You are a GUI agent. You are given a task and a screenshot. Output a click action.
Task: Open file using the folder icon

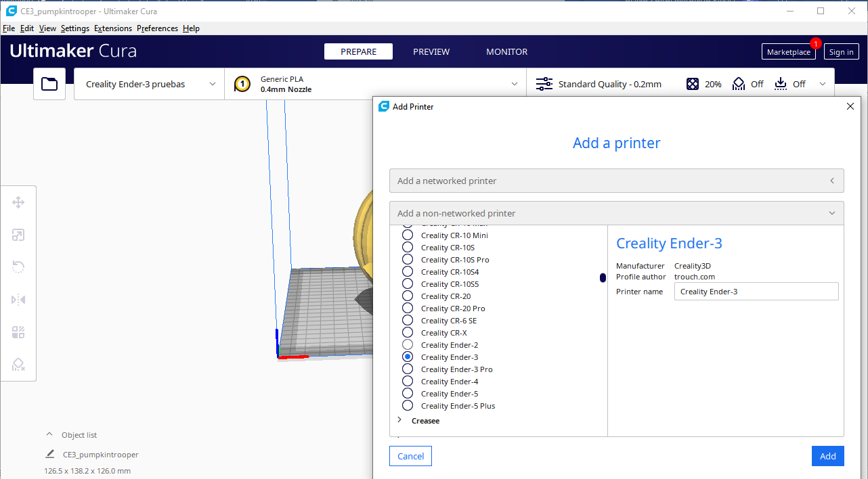tap(49, 84)
